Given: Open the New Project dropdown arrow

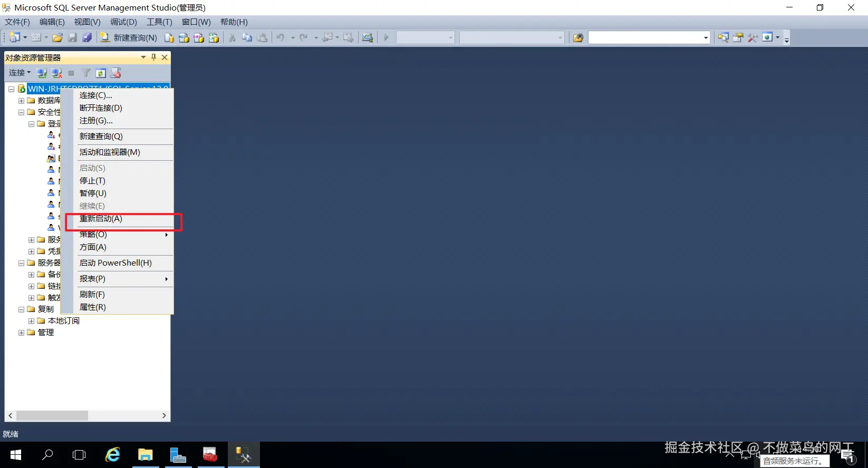Looking at the screenshot, I should click(25, 37).
